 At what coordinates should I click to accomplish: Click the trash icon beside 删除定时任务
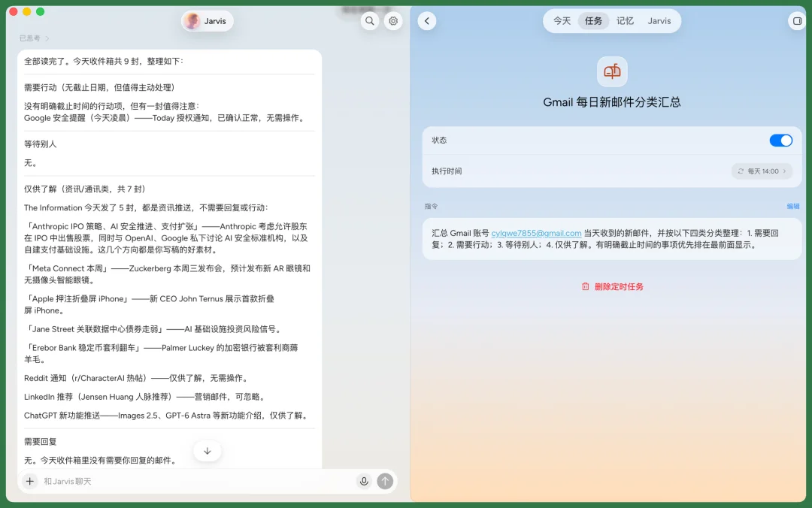(585, 287)
